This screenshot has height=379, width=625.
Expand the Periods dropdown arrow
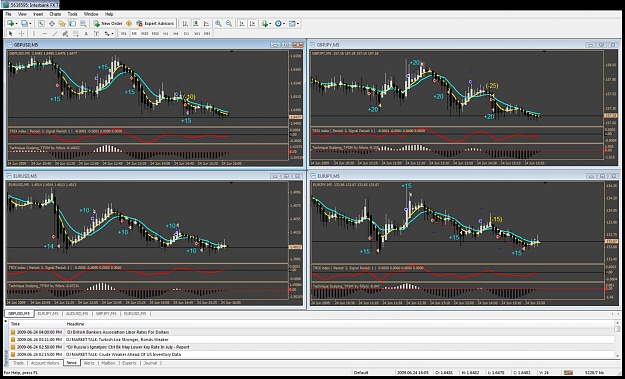[x=284, y=24]
